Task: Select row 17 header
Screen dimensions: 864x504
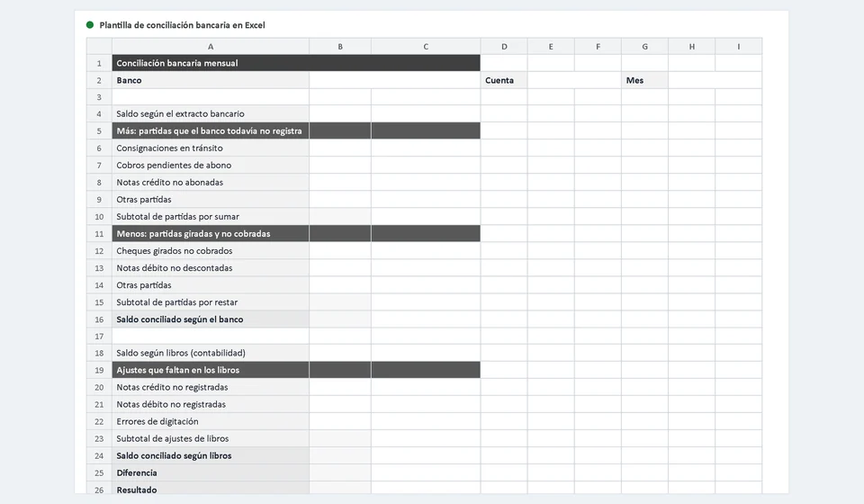Action: point(99,336)
